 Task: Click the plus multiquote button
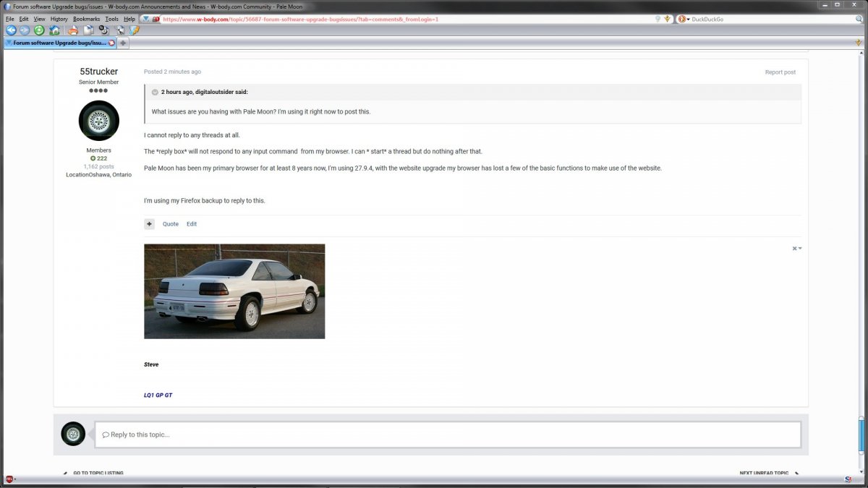point(150,224)
